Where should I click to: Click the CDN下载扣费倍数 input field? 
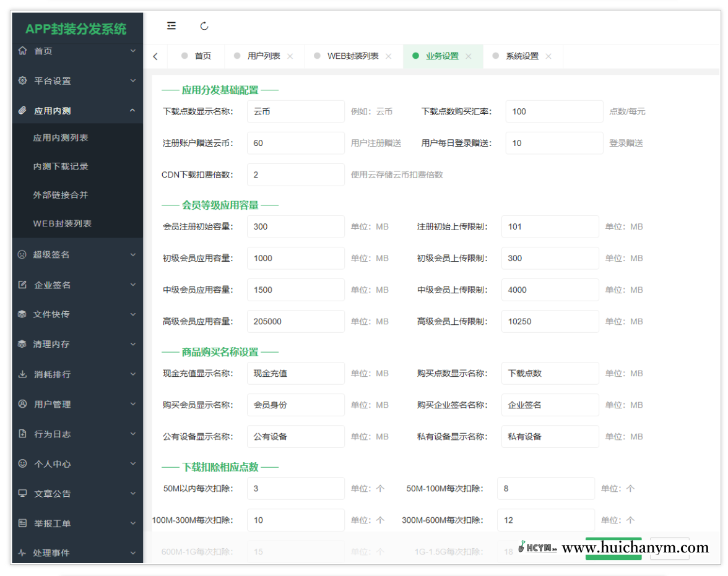click(295, 174)
